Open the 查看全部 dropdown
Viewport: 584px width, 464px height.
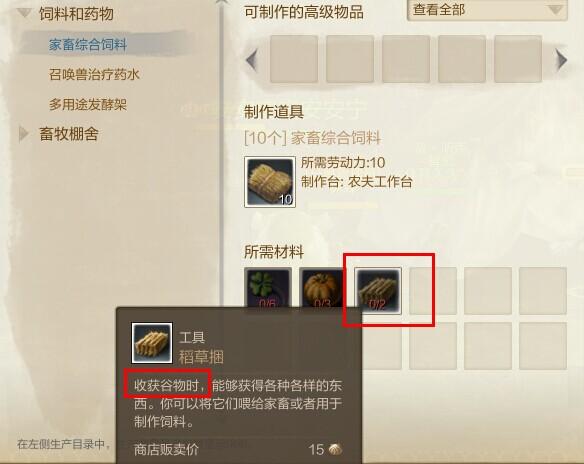tap(487, 10)
